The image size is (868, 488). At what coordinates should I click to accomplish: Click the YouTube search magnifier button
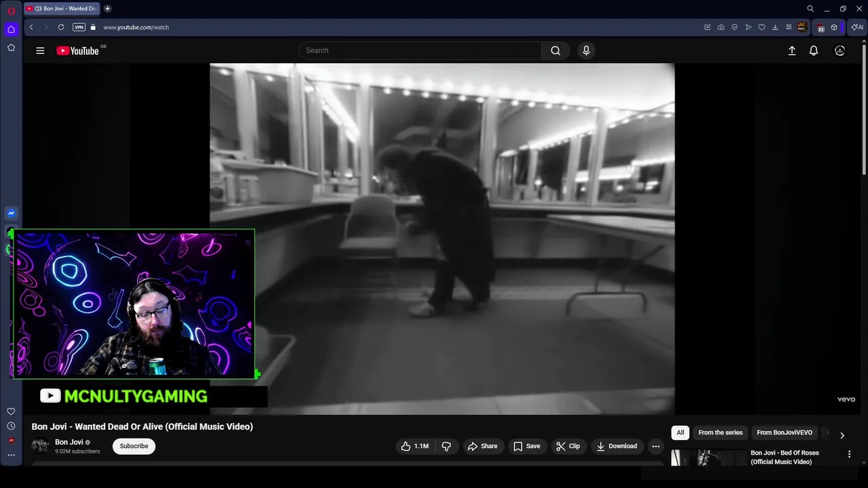coord(555,50)
